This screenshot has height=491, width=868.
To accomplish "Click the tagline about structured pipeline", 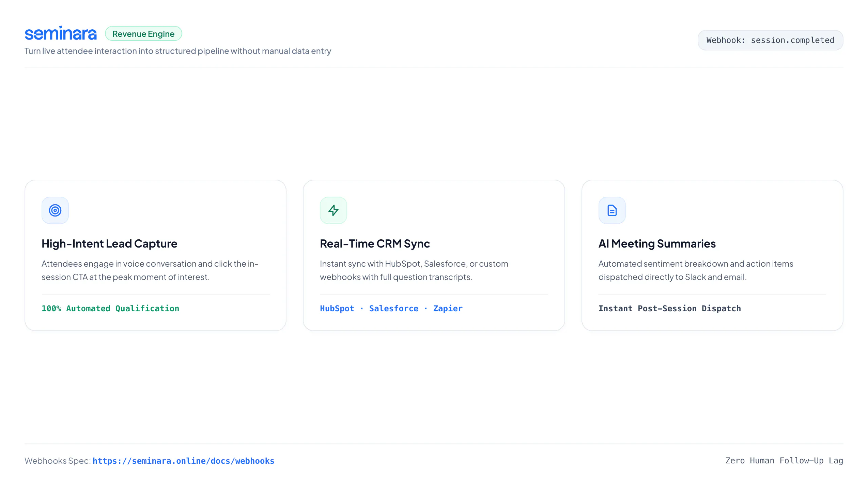I will (178, 51).
